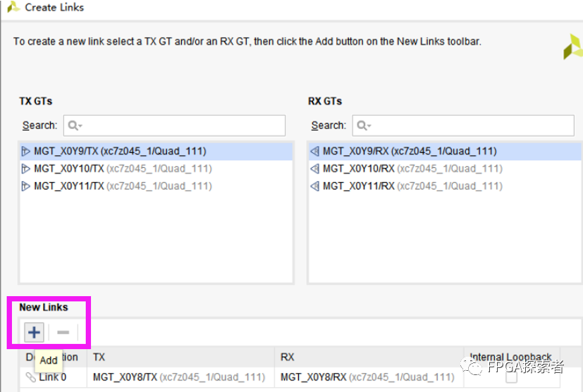The image size is (583, 392).
Task: Click the RX icon beside MGT_X0Y11/RX
Action: click(x=315, y=186)
